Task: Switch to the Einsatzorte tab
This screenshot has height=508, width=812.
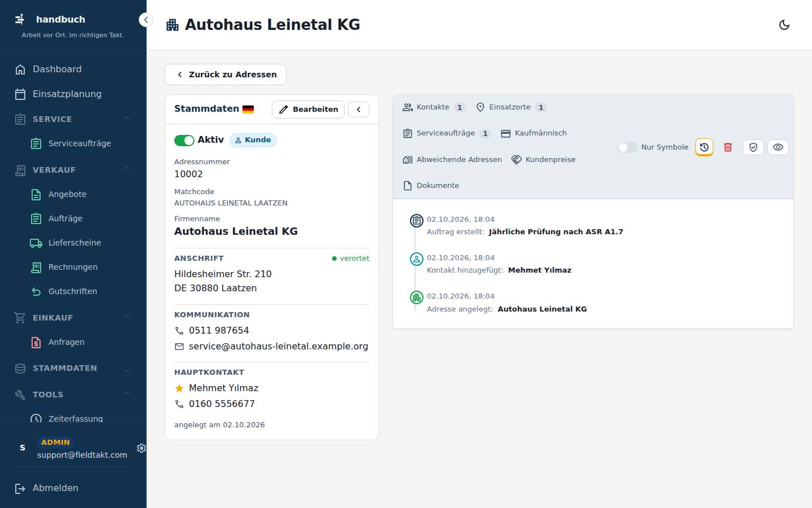Action: click(511, 107)
